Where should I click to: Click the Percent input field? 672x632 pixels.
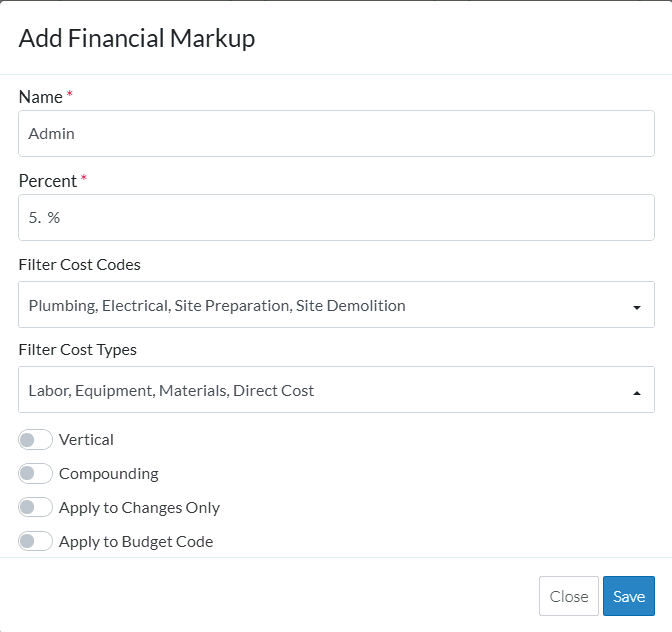[x=336, y=217]
